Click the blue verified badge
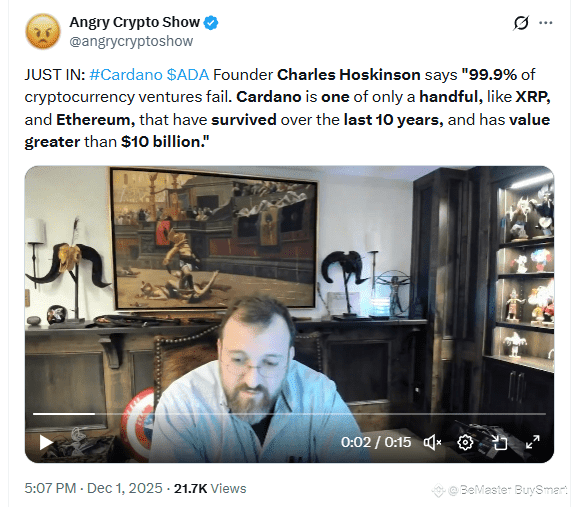Screen dimensions: 575x507 click(x=211, y=23)
